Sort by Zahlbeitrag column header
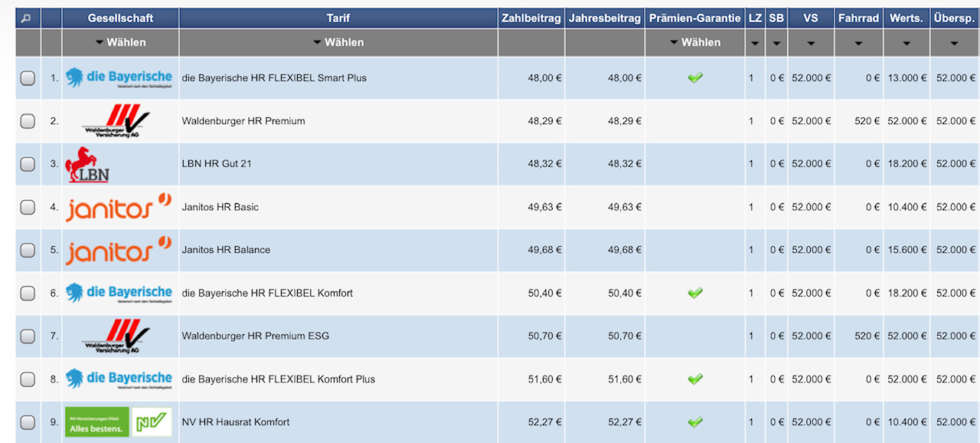 pyautogui.click(x=531, y=18)
